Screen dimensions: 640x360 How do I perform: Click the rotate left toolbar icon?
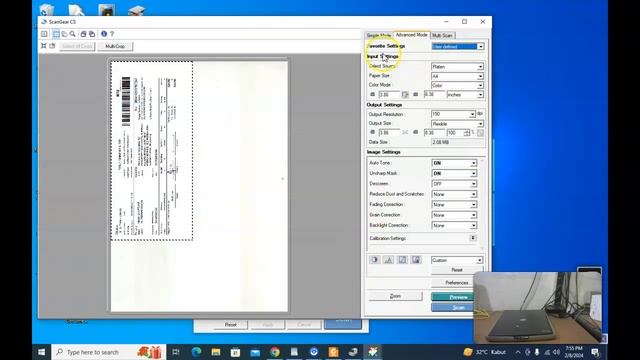83,34
